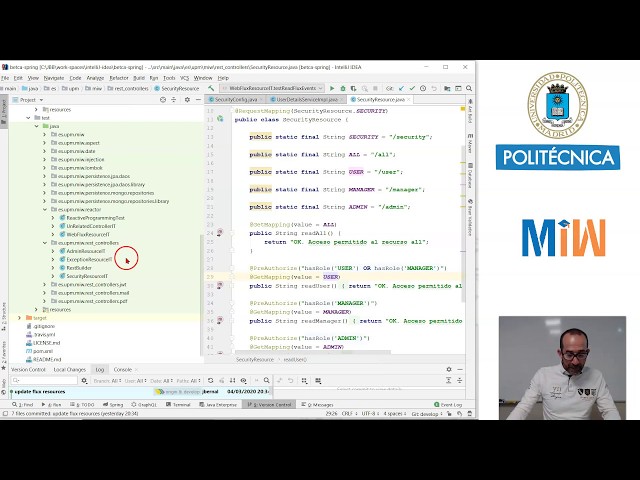Screen dimensions: 640x480
Task: Click the gear icon next to log search field
Action: pos(84,380)
